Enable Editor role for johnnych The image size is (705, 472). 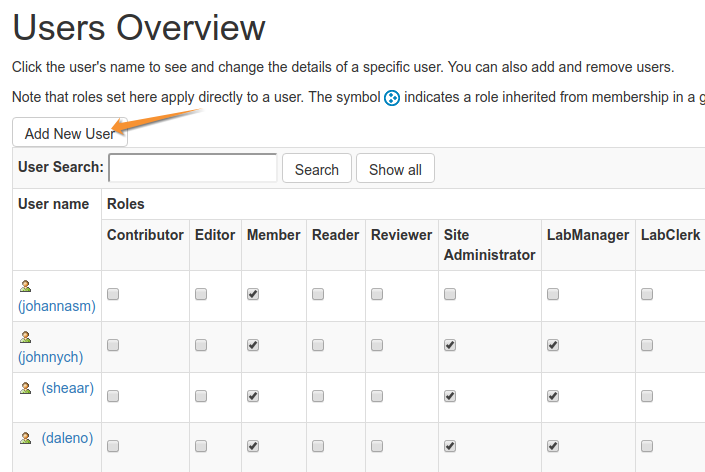[x=201, y=345]
